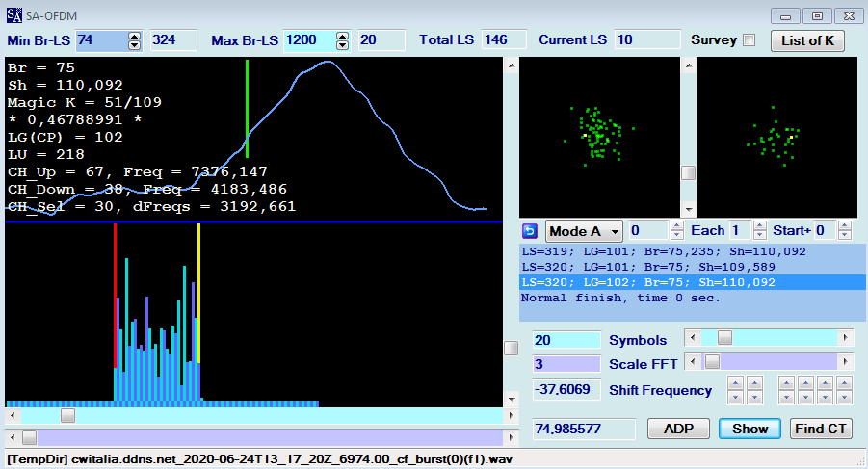Click the Scale FFT slider thumb
This screenshot has height=469, width=868.
click(713, 362)
